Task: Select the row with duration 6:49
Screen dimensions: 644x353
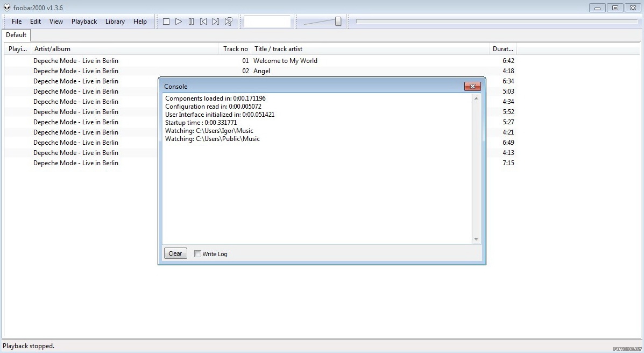Action: point(508,143)
